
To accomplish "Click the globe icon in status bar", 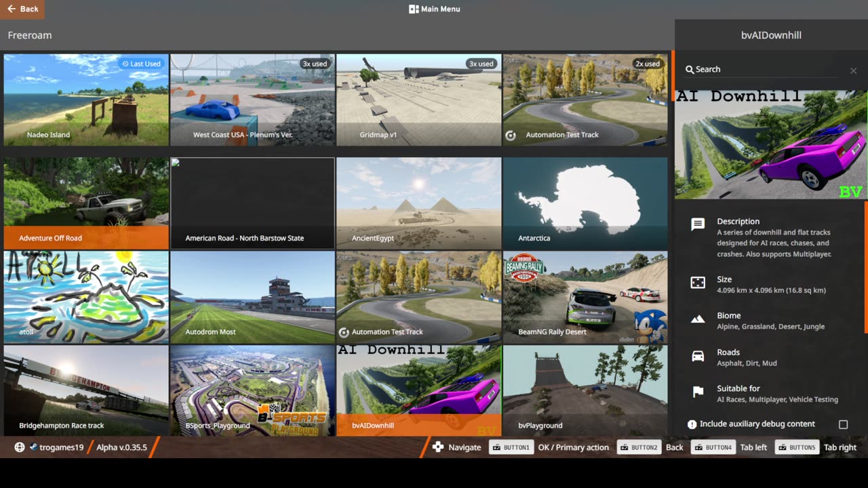I will click(20, 447).
